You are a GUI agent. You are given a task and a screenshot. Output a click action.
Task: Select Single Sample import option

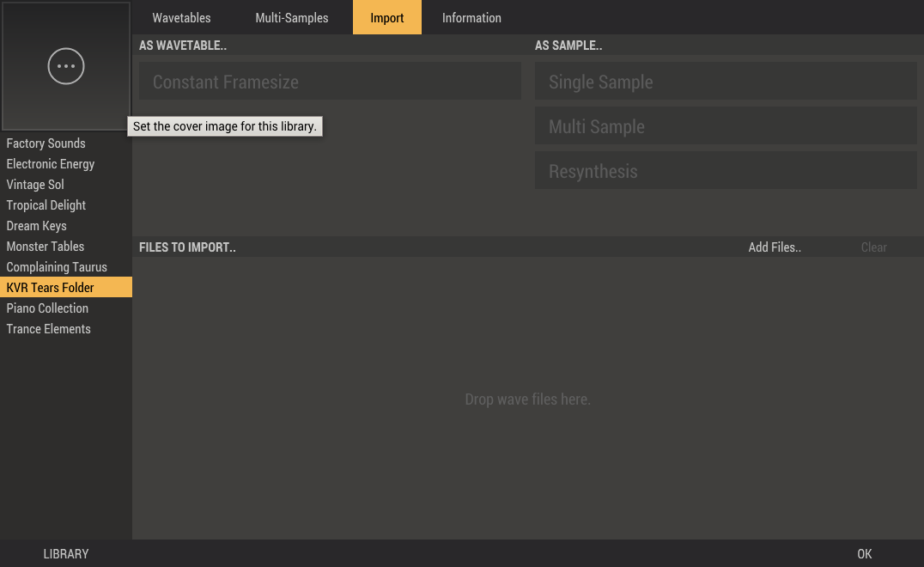[726, 82]
